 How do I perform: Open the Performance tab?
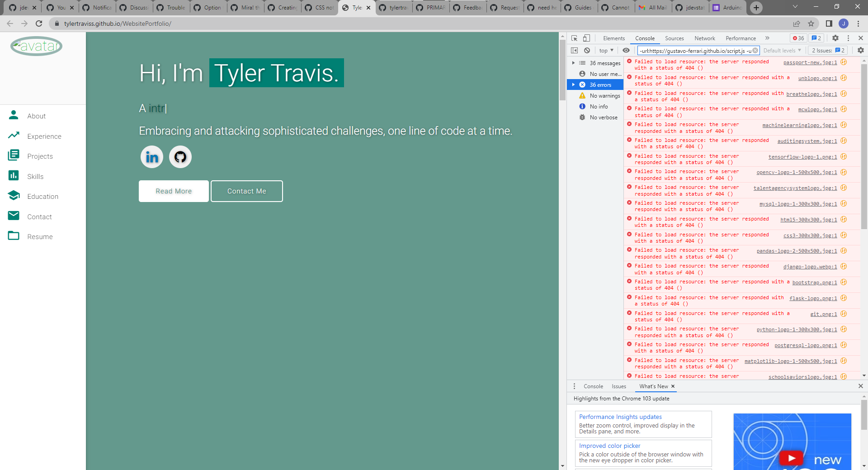(x=741, y=38)
